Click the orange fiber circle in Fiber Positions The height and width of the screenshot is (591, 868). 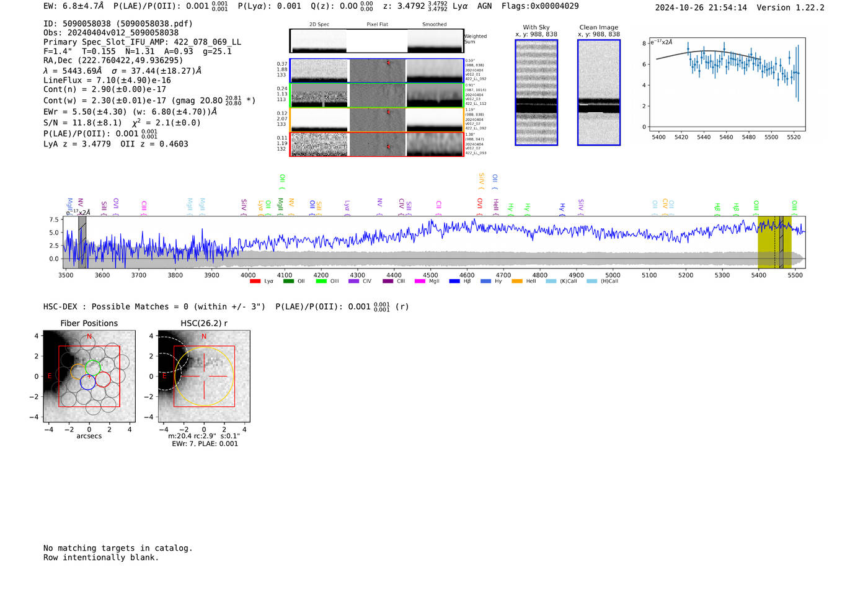coord(78,372)
